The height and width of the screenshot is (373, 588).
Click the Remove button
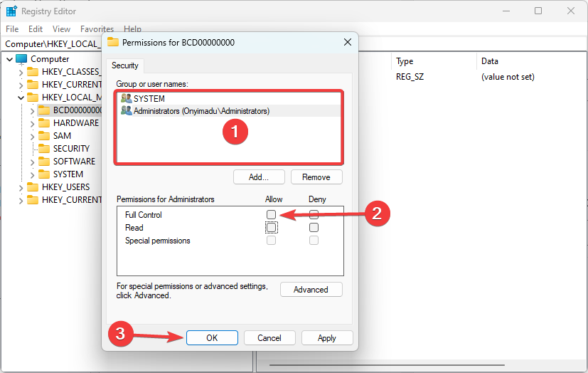[x=316, y=177]
